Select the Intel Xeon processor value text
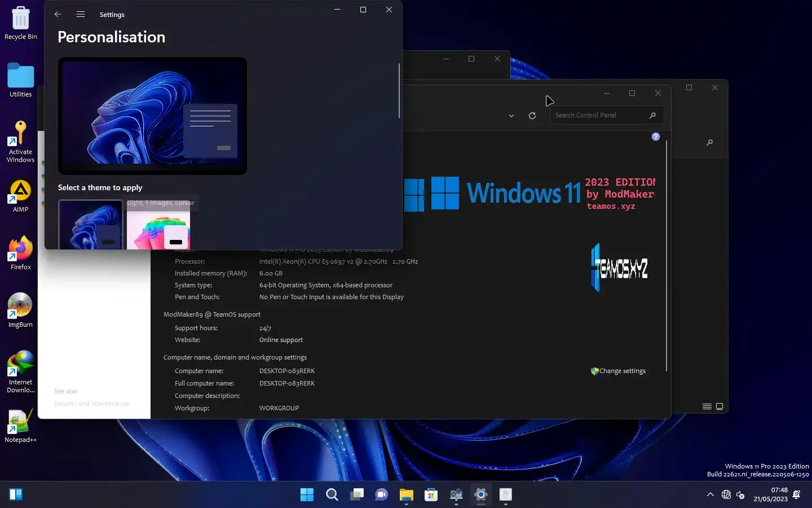The image size is (812, 508). (x=338, y=261)
